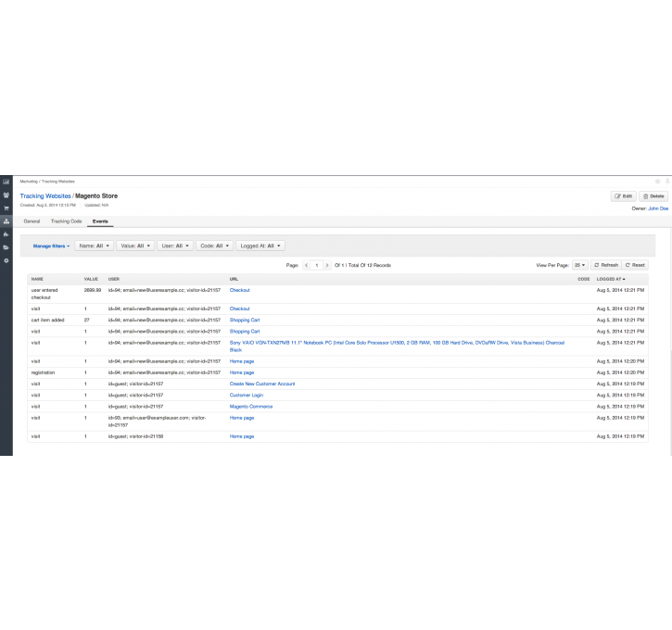Screen dimensions: 672x630
Task: Open the customers people icon in sidebar
Action: [x=6, y=195]
